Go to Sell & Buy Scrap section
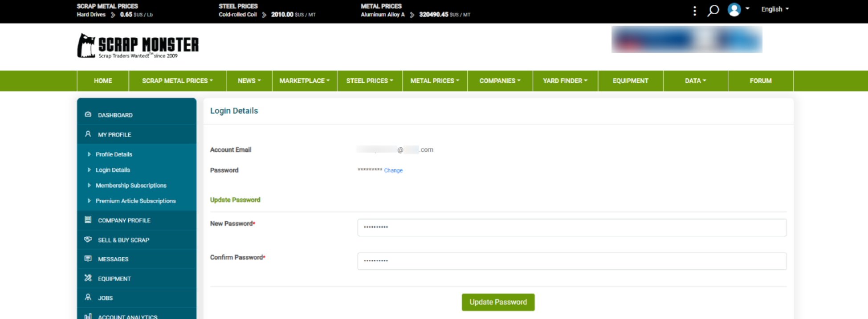The height and width of the screenshot is (319, 868). pyautogui.click(x=123, y=240)
